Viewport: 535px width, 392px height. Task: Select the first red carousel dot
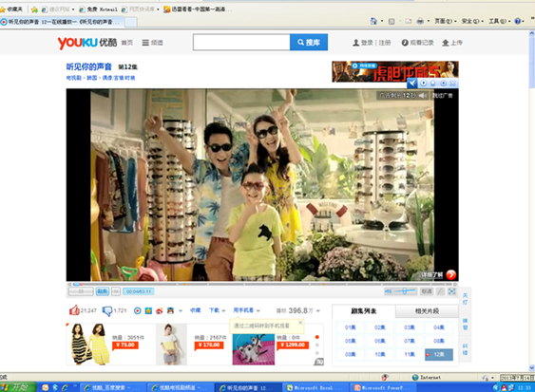(317, 337)
